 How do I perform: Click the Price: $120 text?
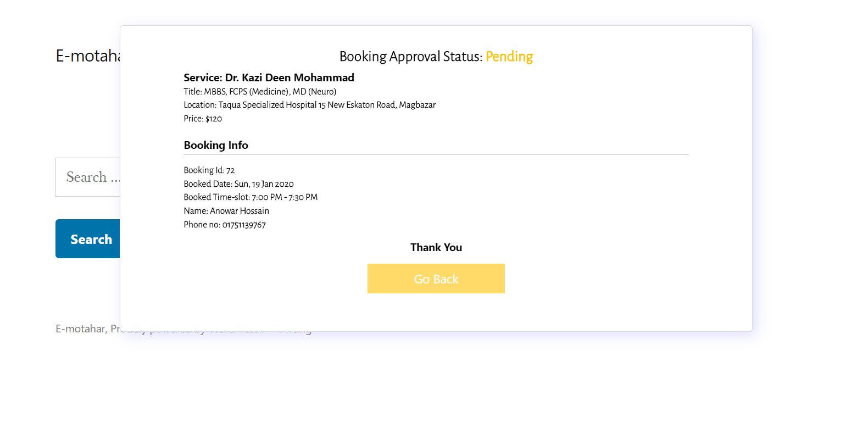[x=203, y=119]
